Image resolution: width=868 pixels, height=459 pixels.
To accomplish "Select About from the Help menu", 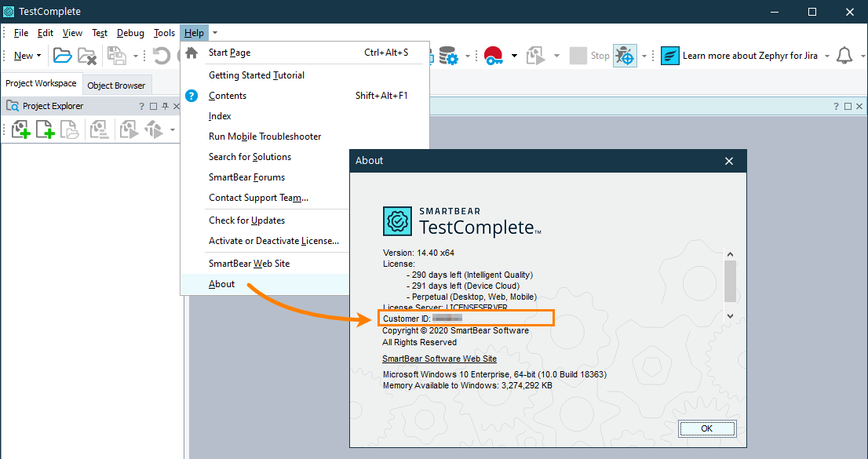I will (221, 284).
